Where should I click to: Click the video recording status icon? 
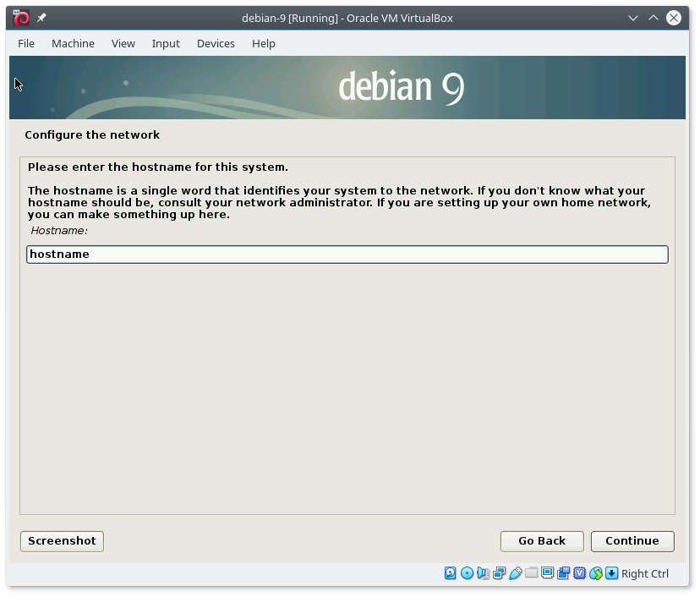[563, 573]
